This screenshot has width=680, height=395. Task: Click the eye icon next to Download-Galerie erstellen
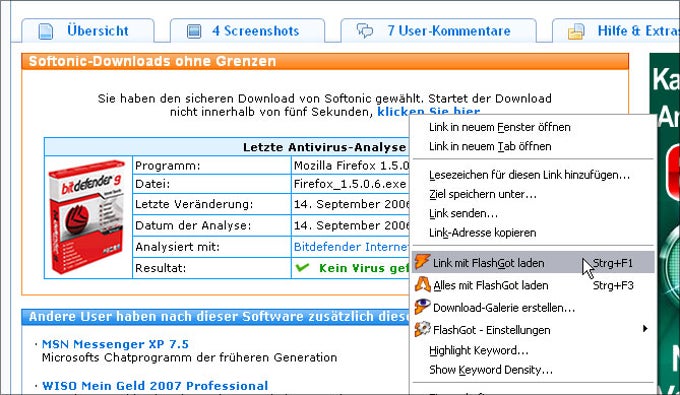click(x=422, y=307)
